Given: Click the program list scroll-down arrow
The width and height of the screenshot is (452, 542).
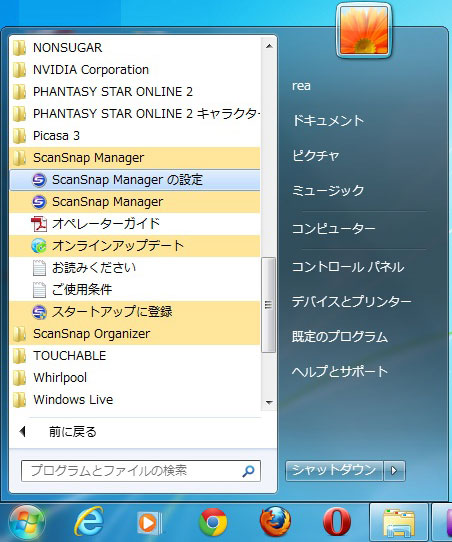Looking at the screenshot, I should pos(269,402).
